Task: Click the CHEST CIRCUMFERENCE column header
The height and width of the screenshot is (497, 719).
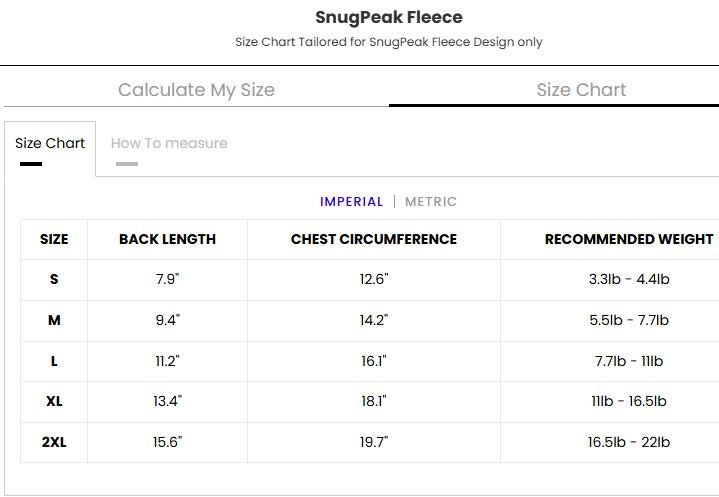Action: 373,239
